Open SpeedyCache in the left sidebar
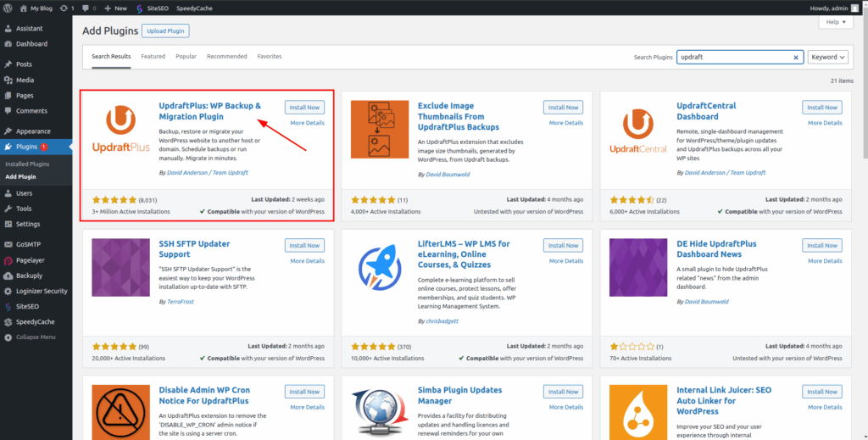Viewport: 868px width, 440px height. coord(36,321)
